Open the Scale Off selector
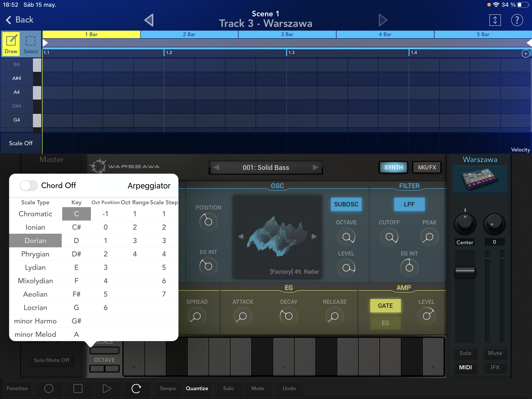This screenshot has width=532, height=399. coord(21,143)
